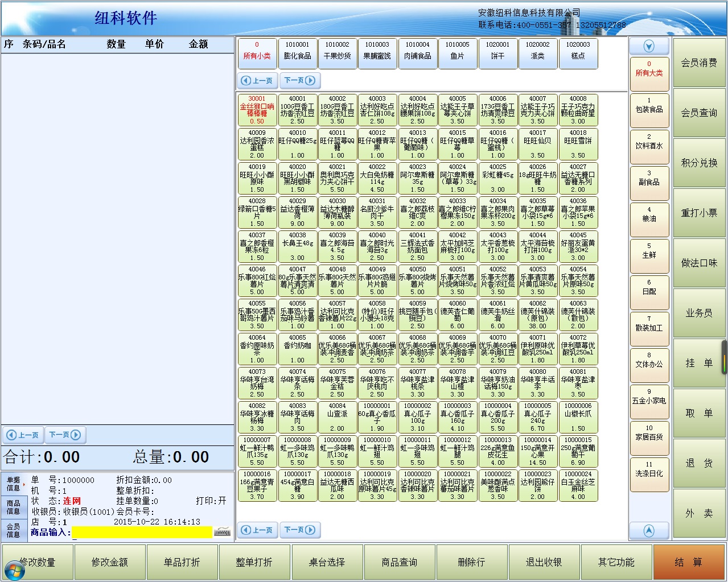The image size is (728, 582).
Task: Select the red 金丝猴口哨棒棒糖 product tile
Action: [257, 110]
